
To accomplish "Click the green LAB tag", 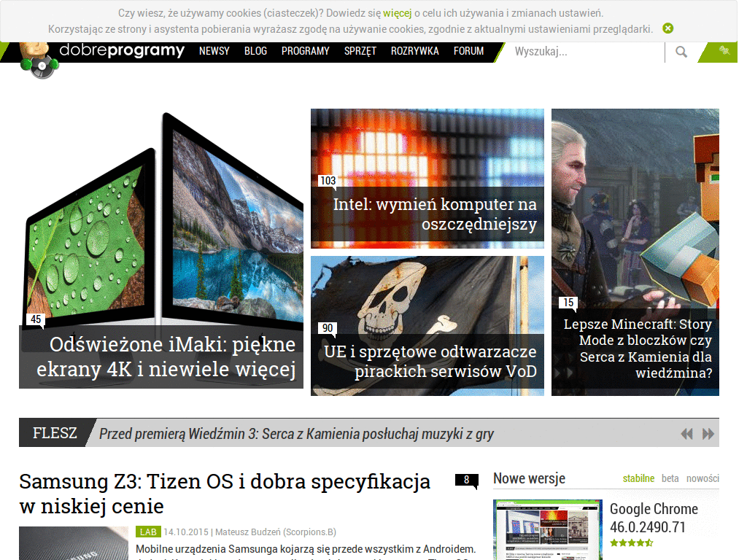I will click(148, 532).
